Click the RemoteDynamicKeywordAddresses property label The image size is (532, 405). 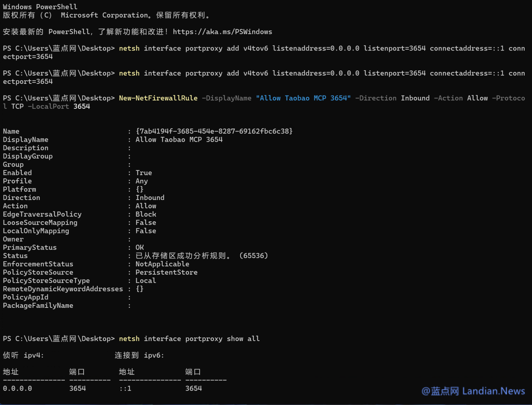[x=63, y=289]
